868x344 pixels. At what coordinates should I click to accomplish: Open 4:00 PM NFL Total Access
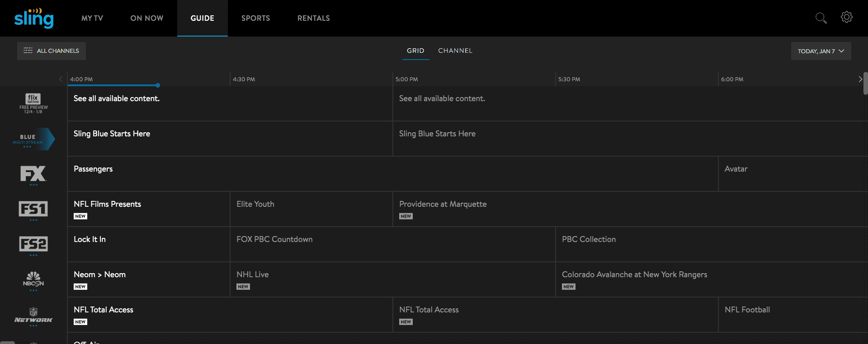pos(230,315)
